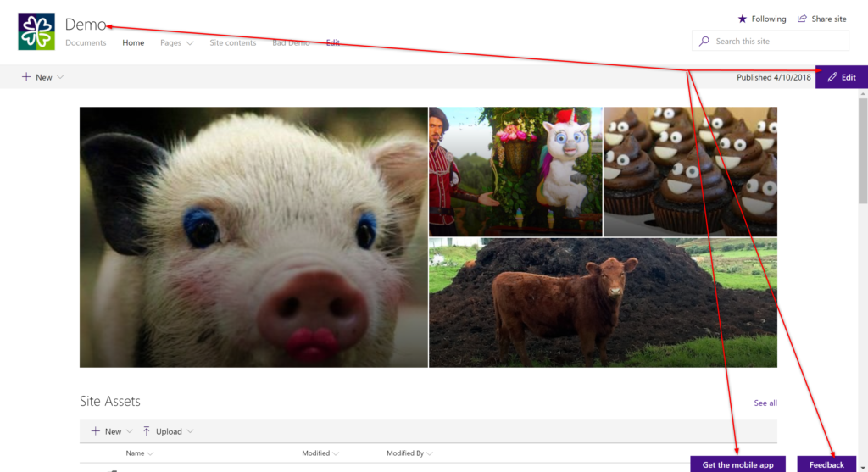Open the Pages navigation item

coord(170,42)
